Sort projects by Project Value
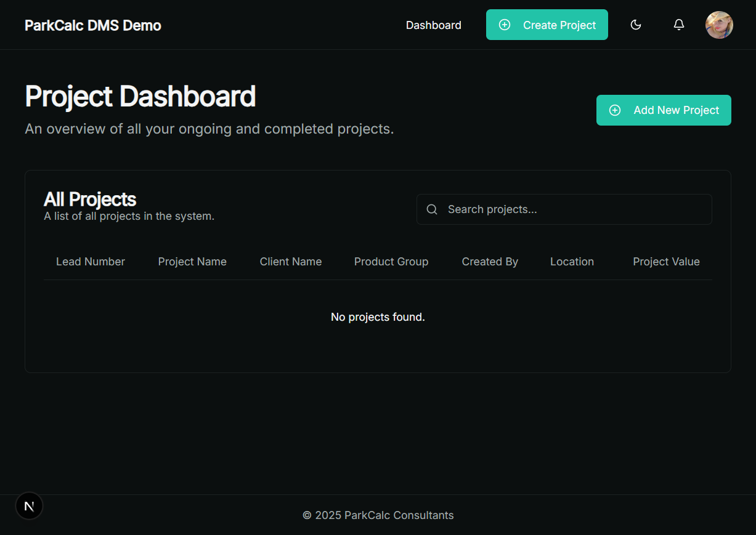This screenshot has height=535, width=756. [666, 262]
